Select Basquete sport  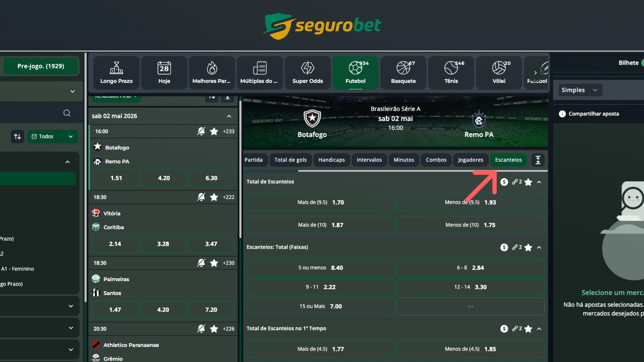tap(403, 73)
